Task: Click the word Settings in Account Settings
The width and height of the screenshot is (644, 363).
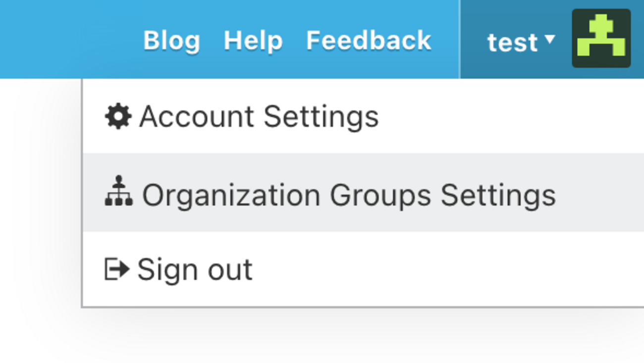Action: pyautogui.click(x=321, y=117)
